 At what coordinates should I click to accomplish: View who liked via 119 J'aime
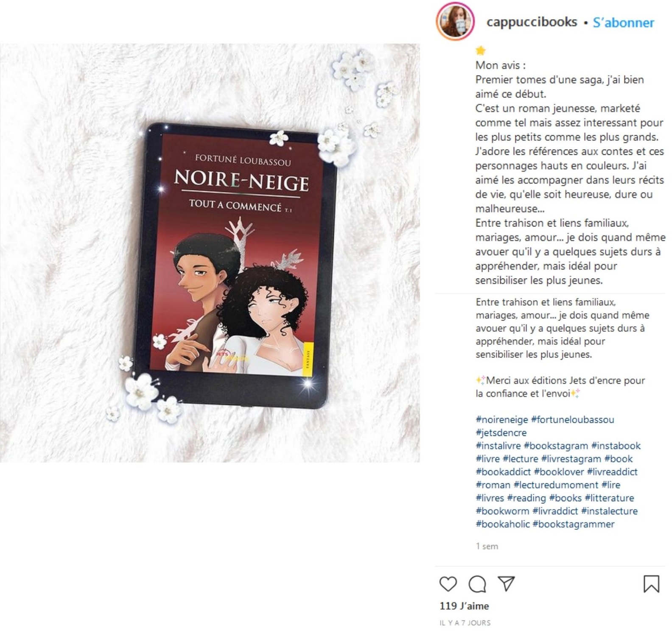[464, 606]
